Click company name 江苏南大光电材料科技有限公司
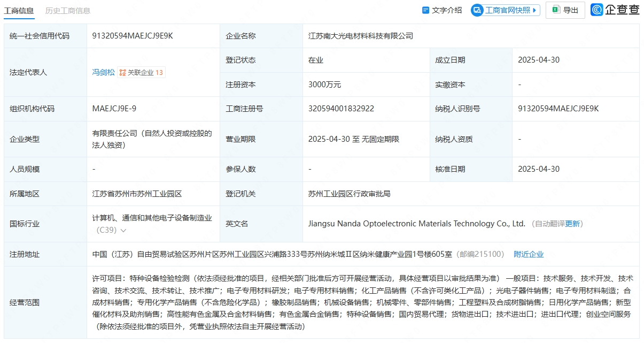The height and width of the screenshot is (343, 644). pos(361,36)
